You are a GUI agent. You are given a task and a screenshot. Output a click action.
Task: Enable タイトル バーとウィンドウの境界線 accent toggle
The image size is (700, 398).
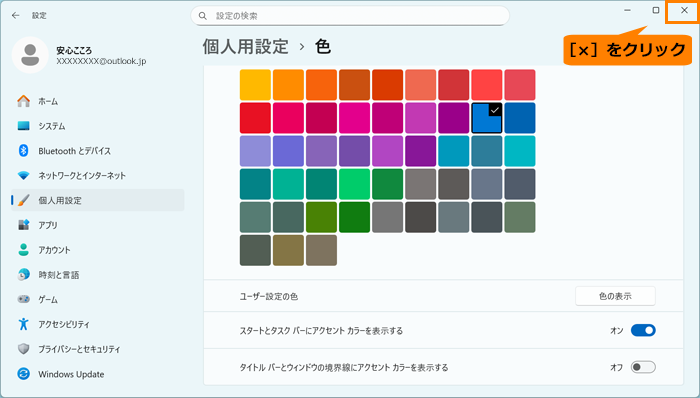pyautogui.click(x=643, y=367)
